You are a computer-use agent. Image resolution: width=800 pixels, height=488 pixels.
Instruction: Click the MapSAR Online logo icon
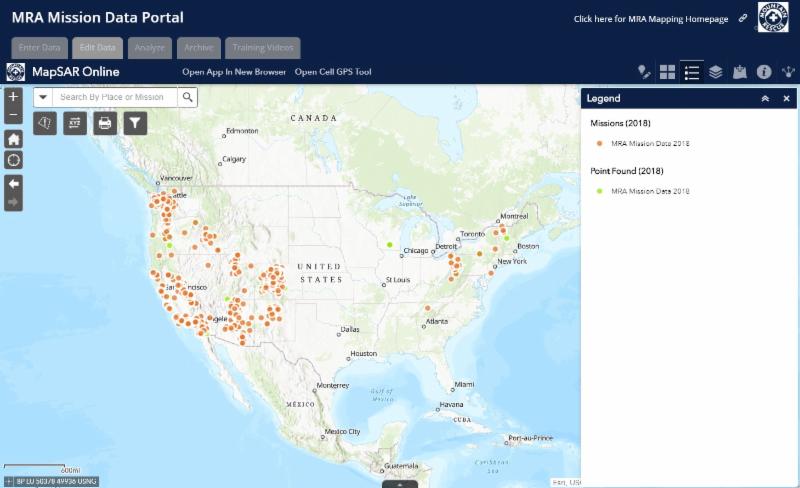pos(15,72)
